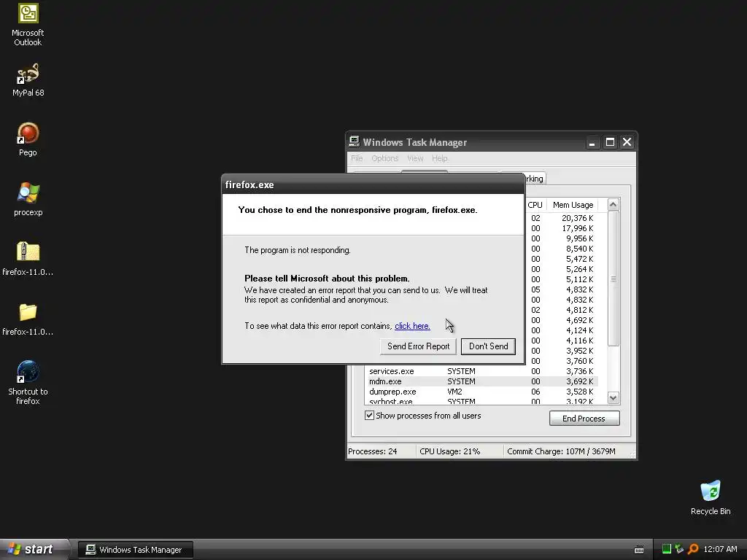The image size is (747, 560).
Task: Click the 5,472 K memory value
Action: click(x=579, y=259)
